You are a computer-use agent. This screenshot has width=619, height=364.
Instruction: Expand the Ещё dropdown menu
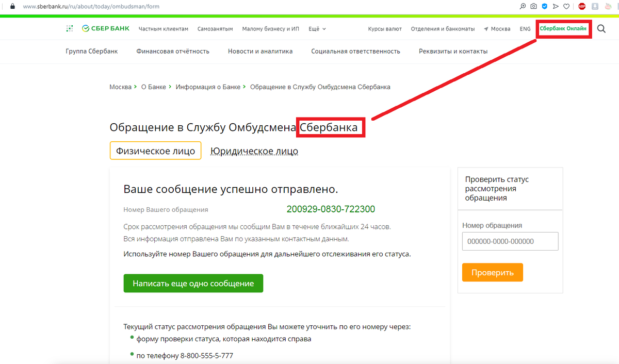pyautogui.click(x=319, y=29)
